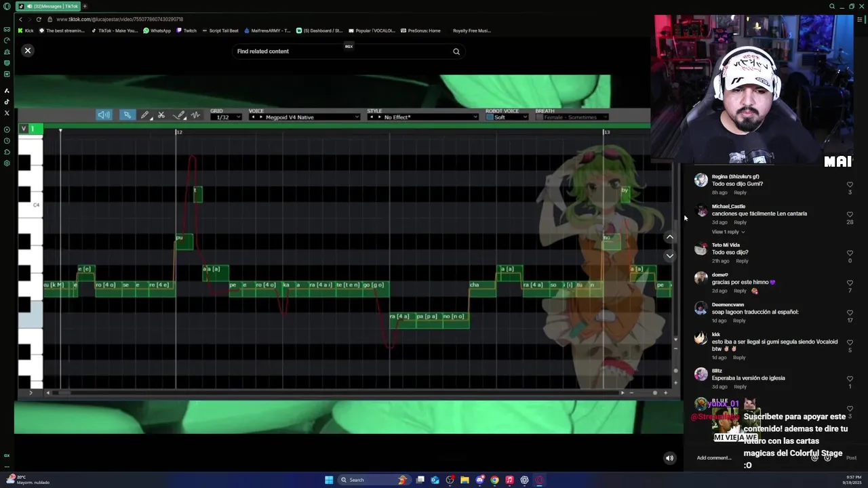Open Regina's profile avatar
Viewport: 868px width, 488px height.
click(x=701, y=180)
